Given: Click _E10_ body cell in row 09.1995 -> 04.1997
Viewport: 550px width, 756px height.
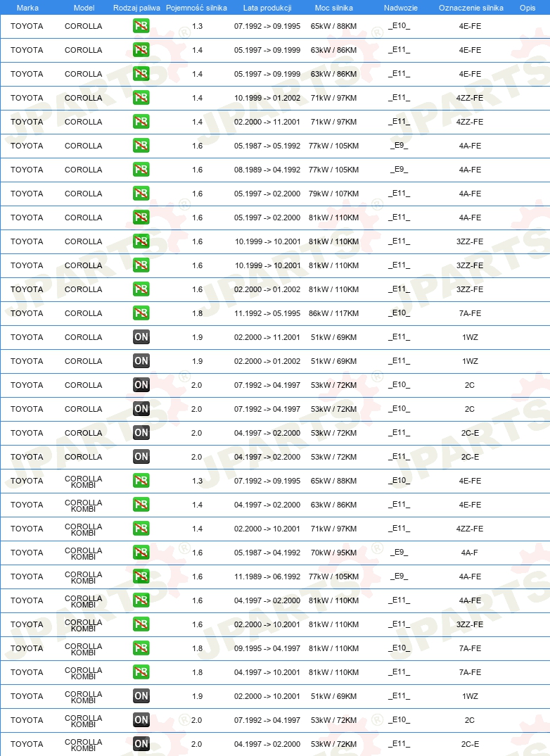Looking at the screenshot, I should tap(399, 648).
